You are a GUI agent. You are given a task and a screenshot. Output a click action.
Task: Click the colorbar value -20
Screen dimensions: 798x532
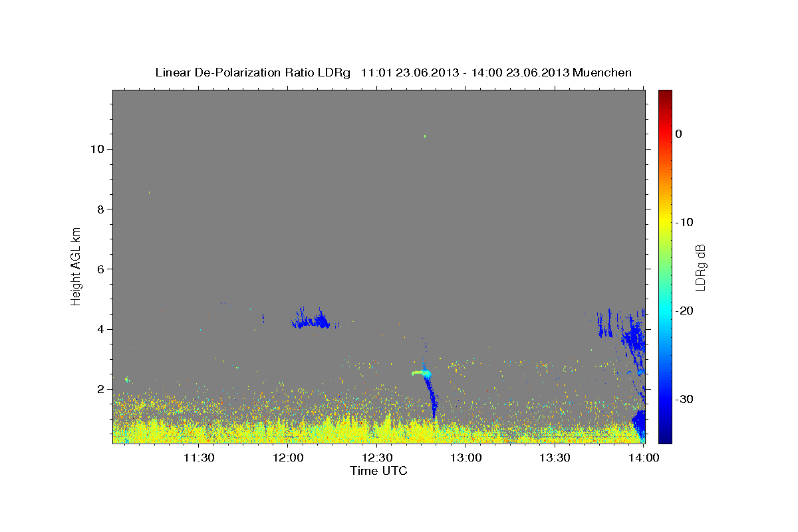point(686,311)
